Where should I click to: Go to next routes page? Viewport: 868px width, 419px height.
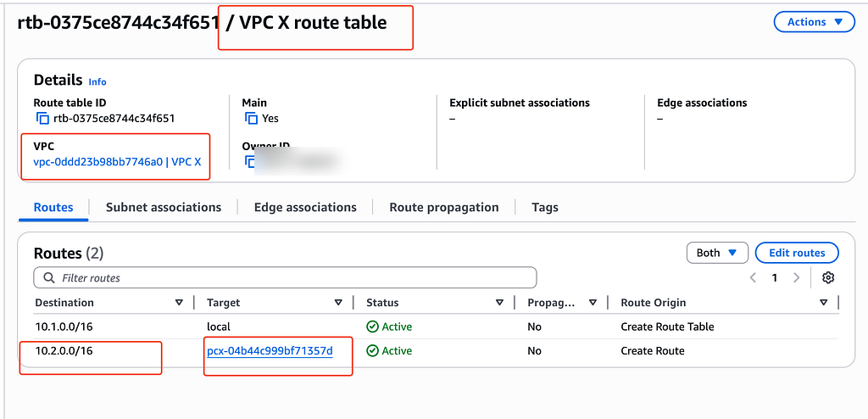796,277
